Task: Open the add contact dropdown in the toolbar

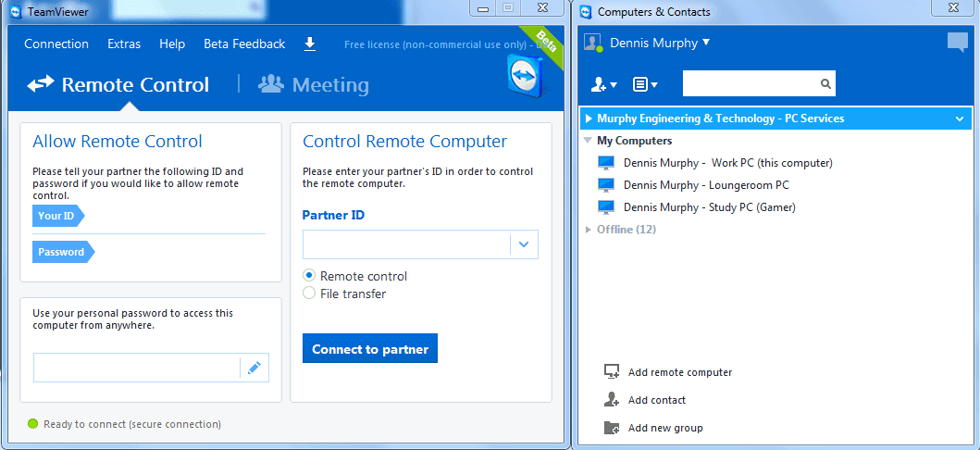Action: pos(603,84)
